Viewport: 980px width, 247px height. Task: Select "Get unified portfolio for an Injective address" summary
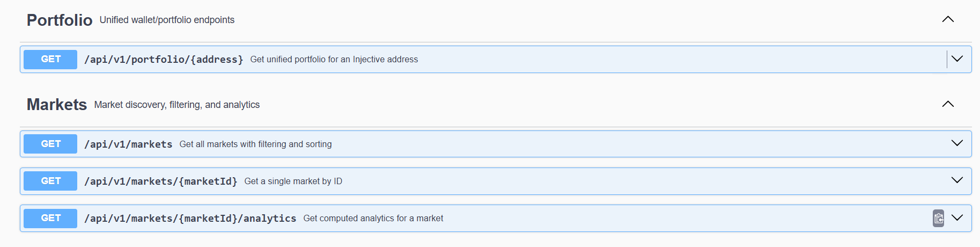point(334,60)
